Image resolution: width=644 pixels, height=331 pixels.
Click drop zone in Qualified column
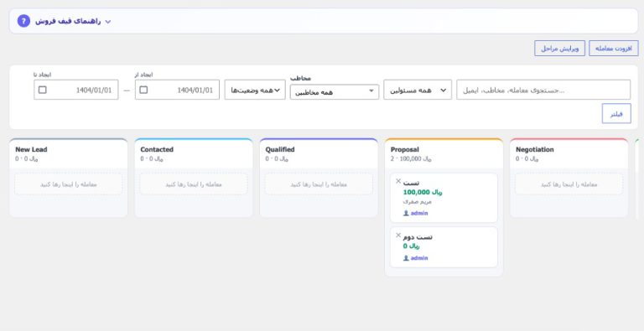click(319, 184)
